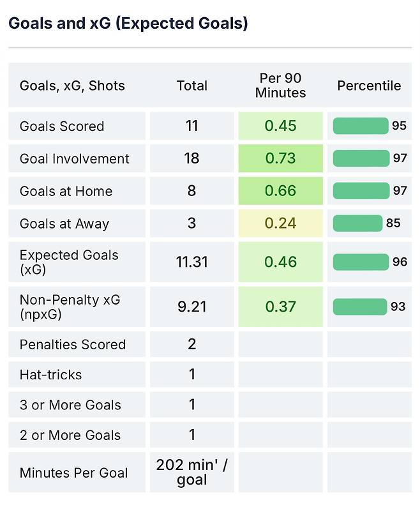Click the 0.73 per-90 Goal Involvement cell

point(281,158)
